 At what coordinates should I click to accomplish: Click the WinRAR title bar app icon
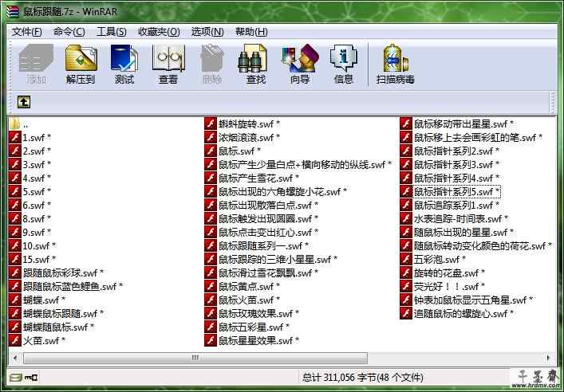12,11
